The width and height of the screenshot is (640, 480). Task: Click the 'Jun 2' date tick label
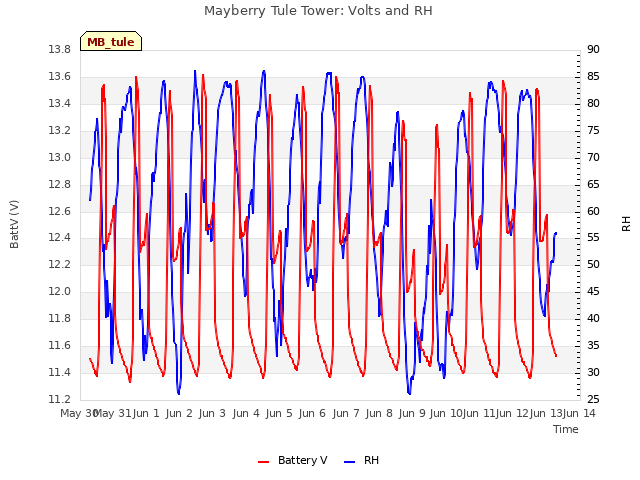tap(179, 413)
